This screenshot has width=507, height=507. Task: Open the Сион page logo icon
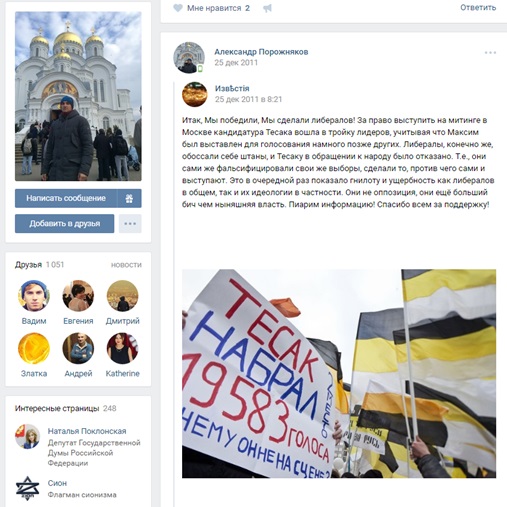point(27,488)
